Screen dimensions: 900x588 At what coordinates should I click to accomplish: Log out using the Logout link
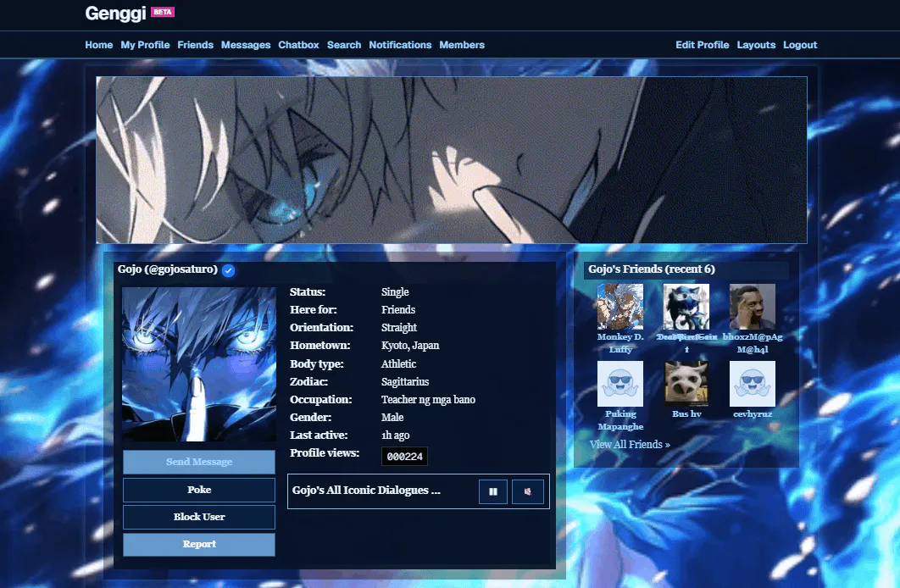click(x=800, y=45)
